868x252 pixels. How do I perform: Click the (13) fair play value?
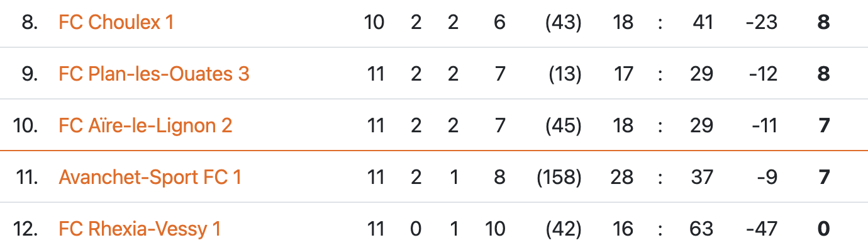click(x=564, y=74)
